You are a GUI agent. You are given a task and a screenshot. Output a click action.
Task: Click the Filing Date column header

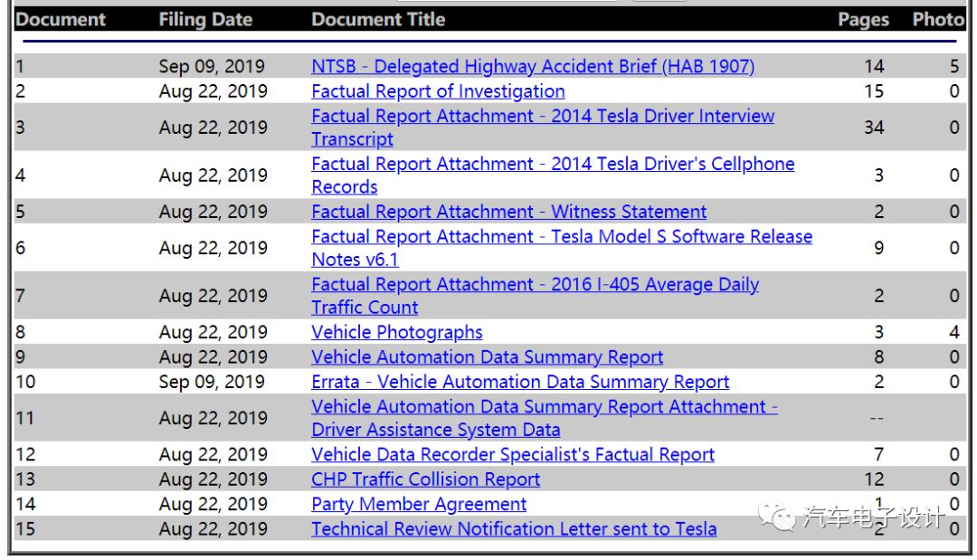click(205, 19)
